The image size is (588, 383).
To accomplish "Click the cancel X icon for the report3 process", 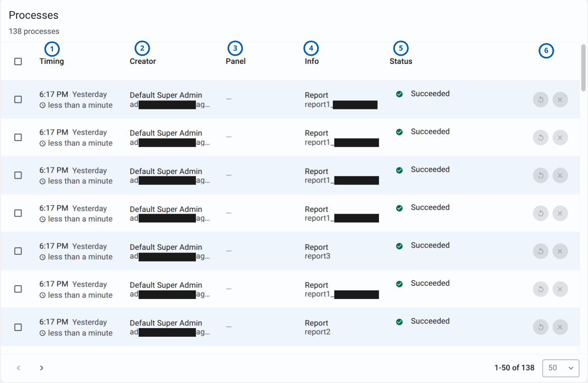I will coord(560,251).
